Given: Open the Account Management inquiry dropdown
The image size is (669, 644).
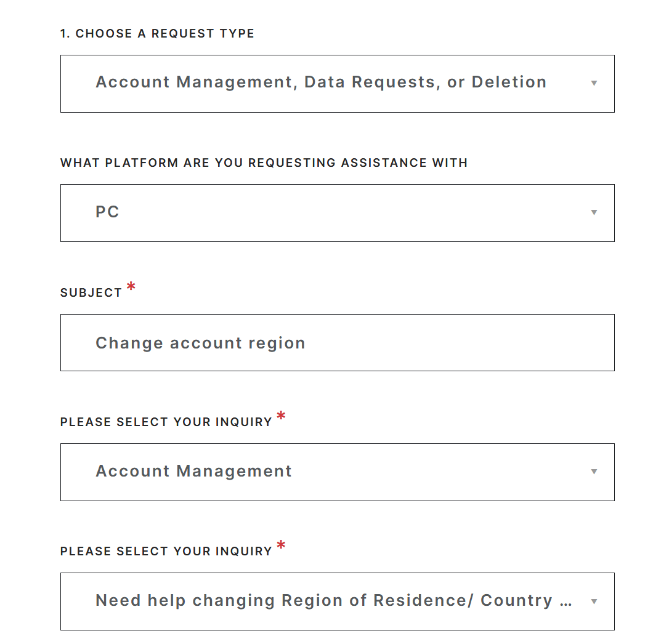Looking at the screenshot, I should pos(337,472).
